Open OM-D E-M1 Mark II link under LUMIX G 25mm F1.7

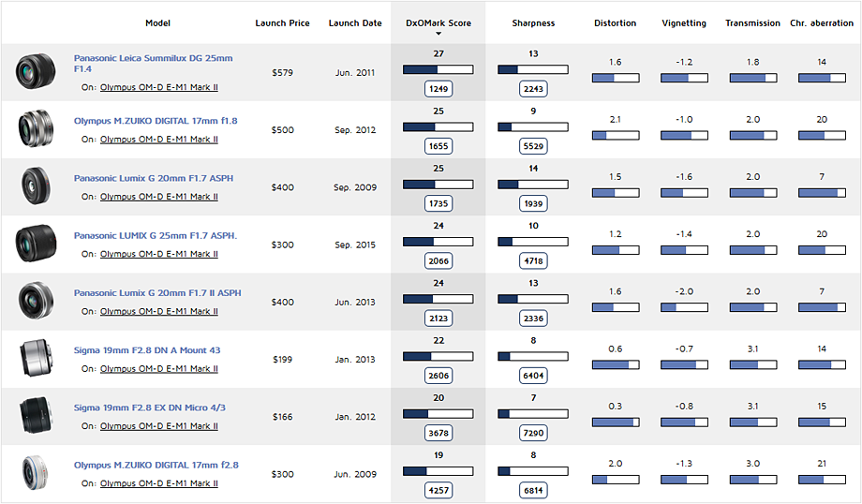coord(159,254)
